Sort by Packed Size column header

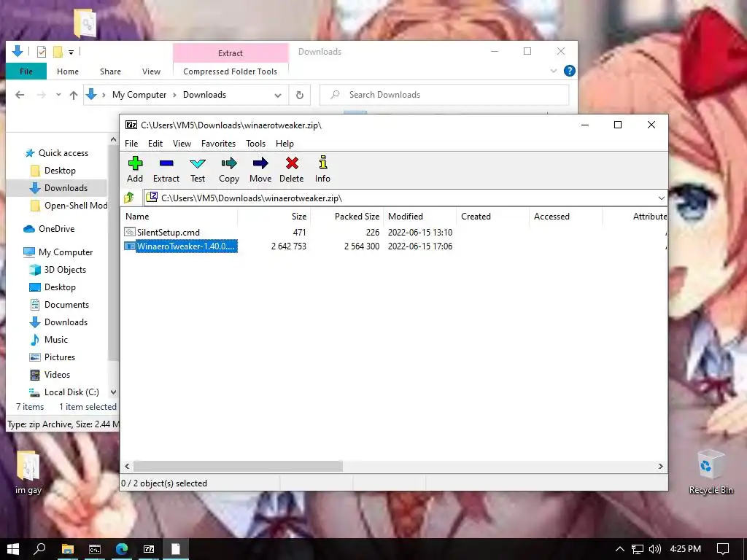[x=347, y=216]
